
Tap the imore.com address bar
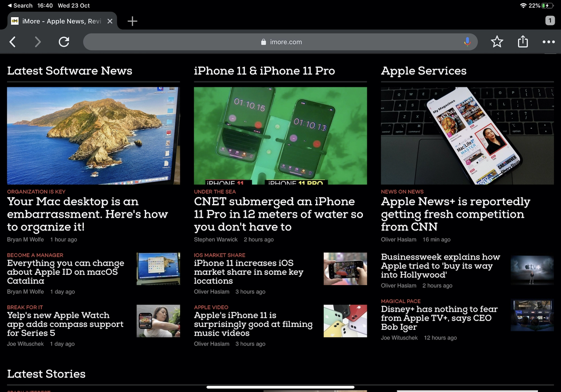click(x=280, y=42)
